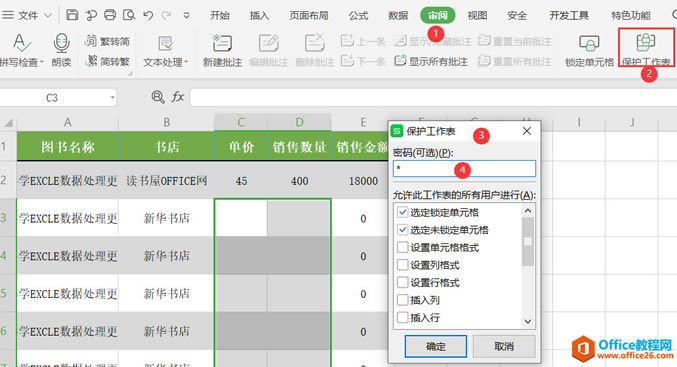Image resolution: width=677 pixels, height=367 pixels.
Task: Open the name box C3 dropdown arrow
Action: click(112, 98)
